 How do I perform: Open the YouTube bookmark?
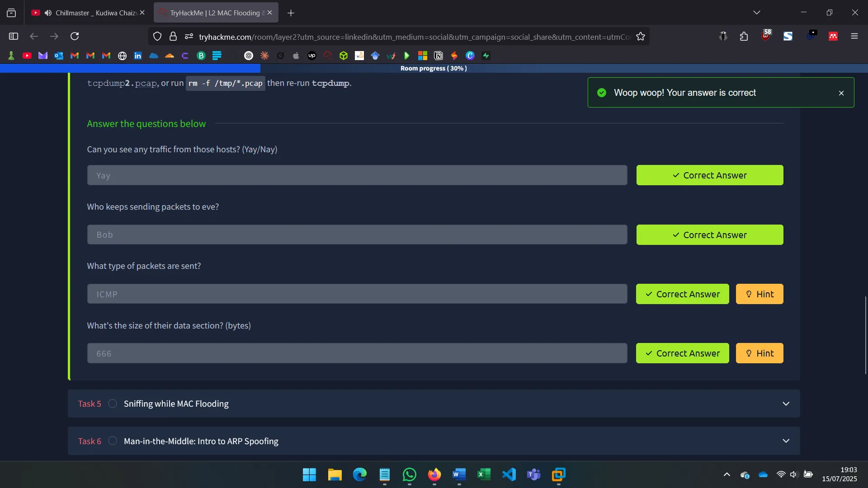27,56
